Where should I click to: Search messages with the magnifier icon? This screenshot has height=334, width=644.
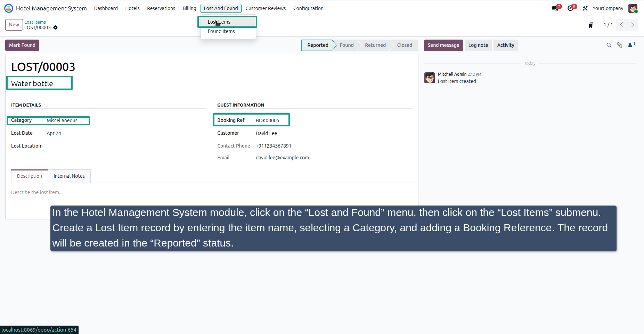[609, 45]
